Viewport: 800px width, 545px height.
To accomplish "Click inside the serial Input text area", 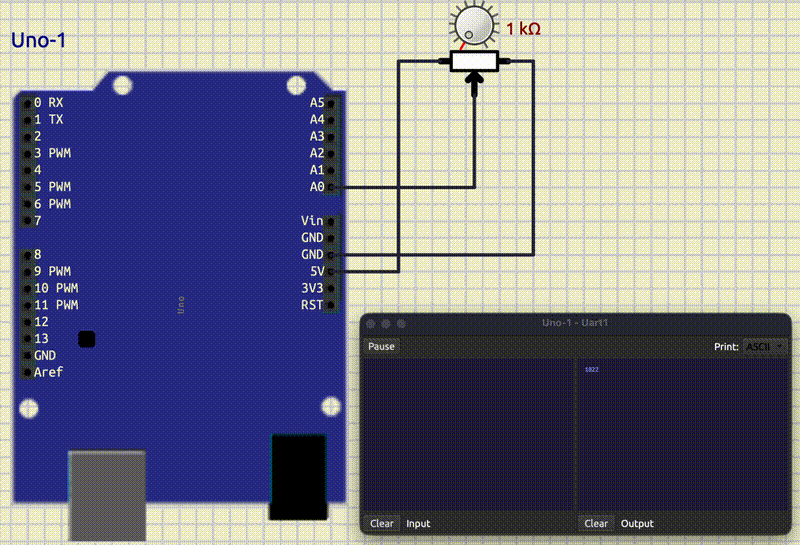I will [x=467, y=435].
